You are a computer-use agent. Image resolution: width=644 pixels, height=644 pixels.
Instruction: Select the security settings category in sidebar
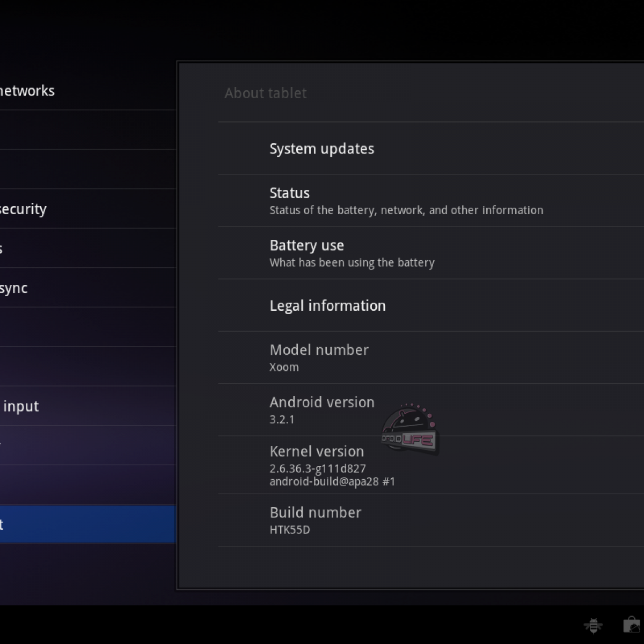pyautogui.click(x=87, y=209)
